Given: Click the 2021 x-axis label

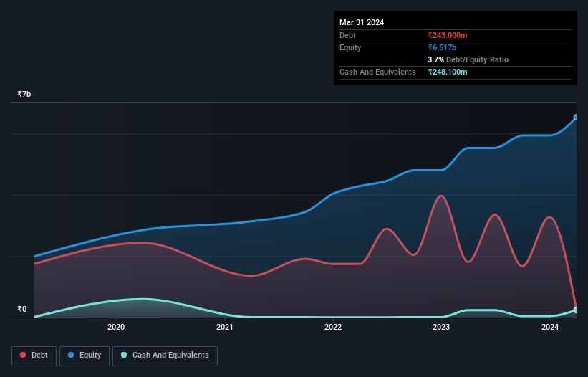Looking at the screenshot, I should pos(225,327).
